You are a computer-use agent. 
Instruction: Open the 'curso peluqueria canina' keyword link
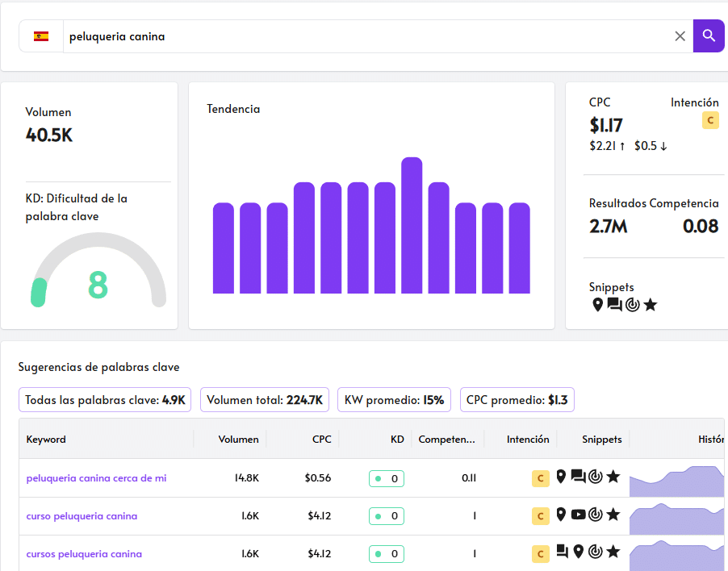[82, 516]
